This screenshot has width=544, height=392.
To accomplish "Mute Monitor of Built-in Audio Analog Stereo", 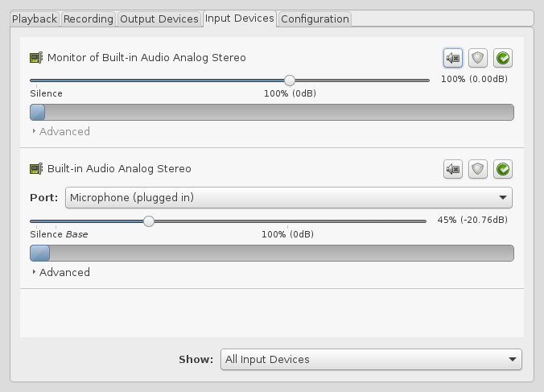I will click(453, 58).
